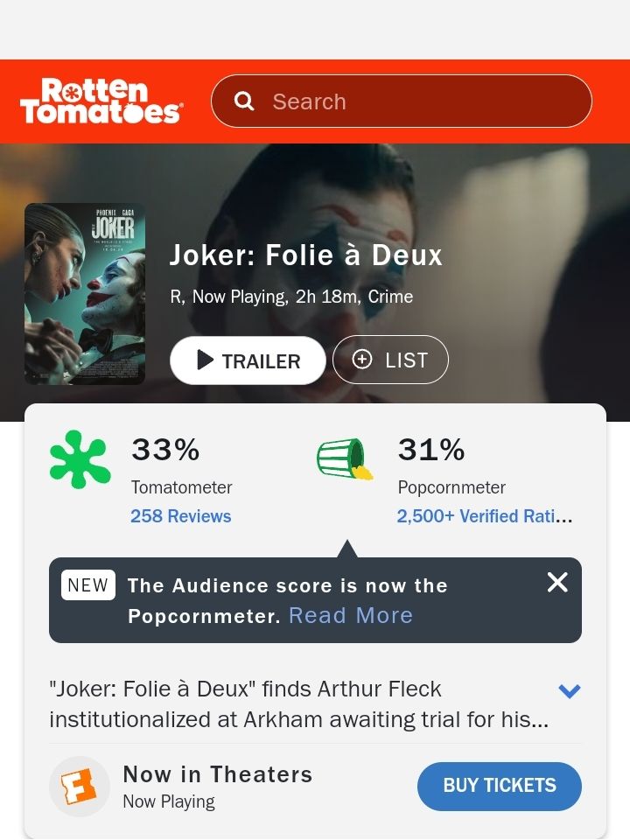Viewport: 630px width, 840px height.
Task: Open Rotten Tomatoes home via logo
Action: point(101,101)
